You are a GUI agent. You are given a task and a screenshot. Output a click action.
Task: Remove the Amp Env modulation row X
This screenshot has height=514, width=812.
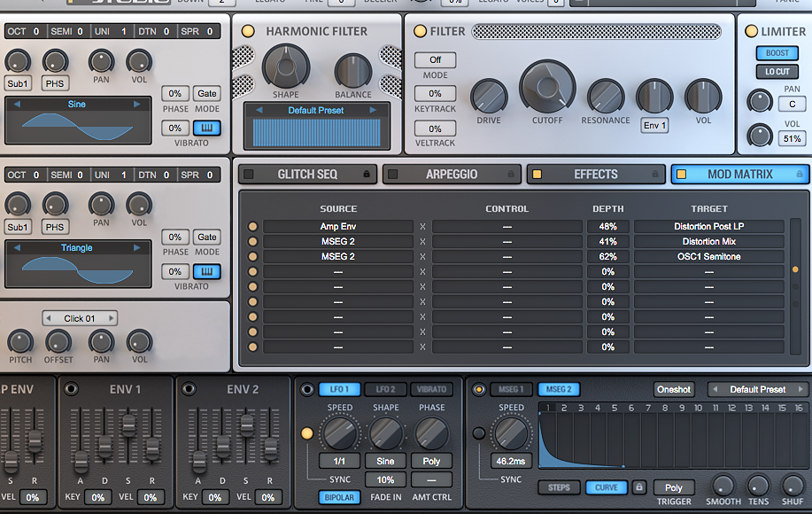coord(422,227)
